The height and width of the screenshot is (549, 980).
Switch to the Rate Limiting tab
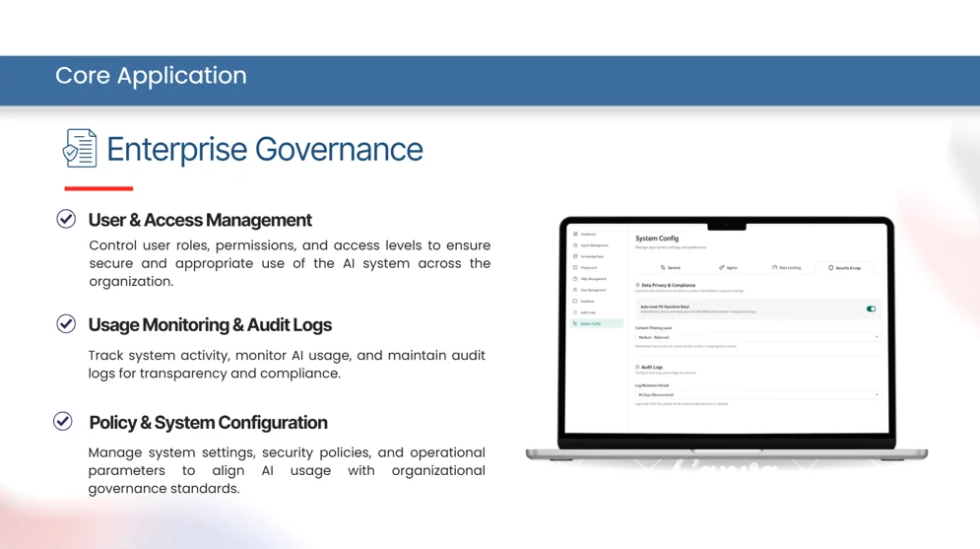(786, 268)
